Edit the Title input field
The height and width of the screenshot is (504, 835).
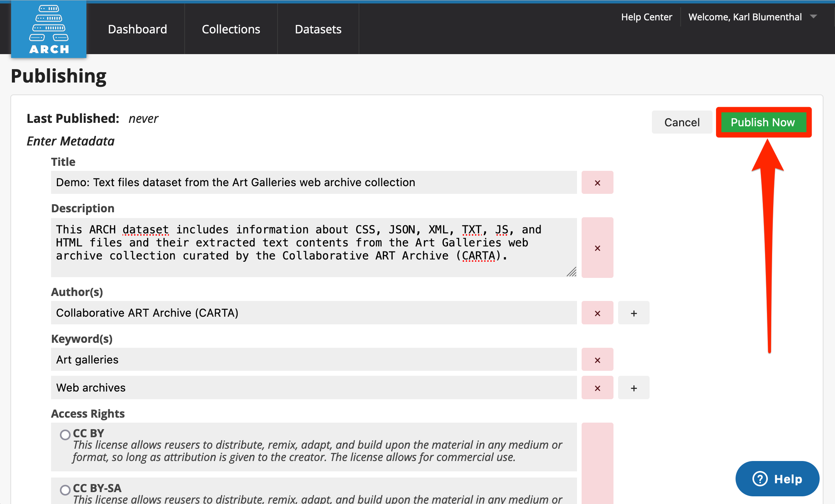(x=314, y=182)
